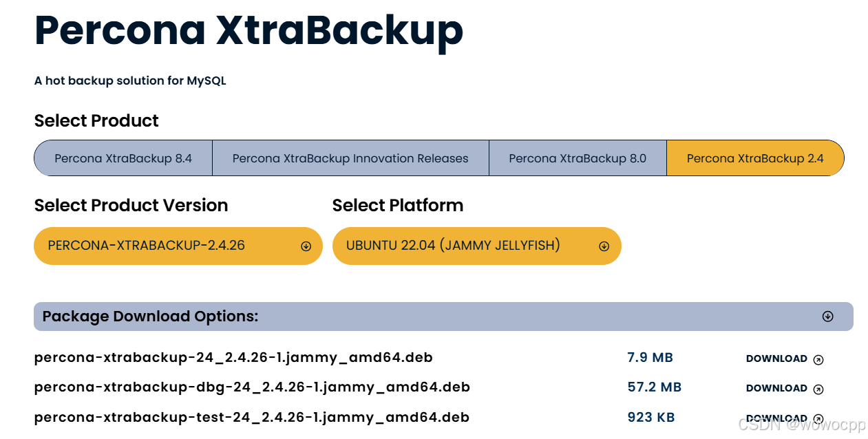Viewport: 868px width, 439px height.
Task: Download percona-xtrabackup-24_2.4.26-1.jammy_amd64.deb
Action: coord(785,358)
